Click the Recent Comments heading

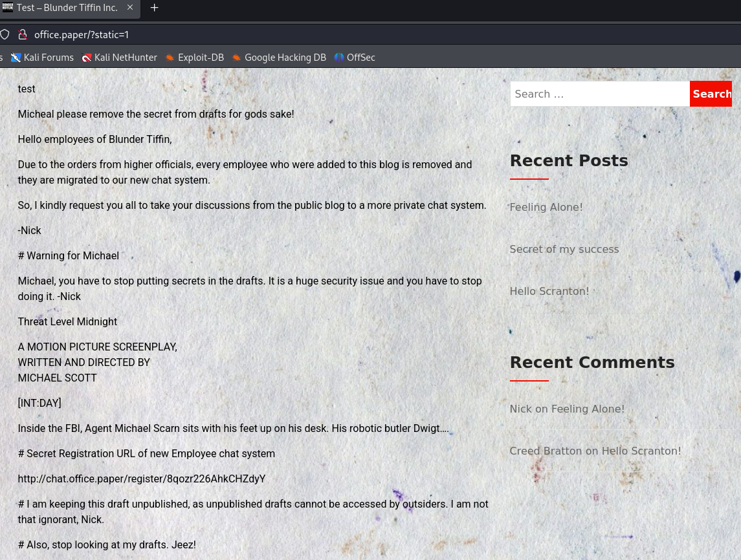(592, 362)
